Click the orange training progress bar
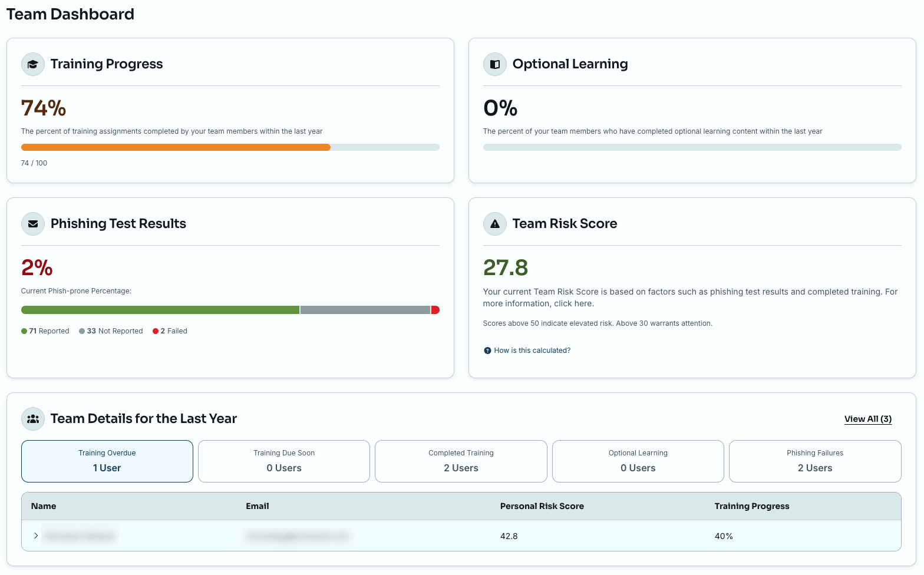Screen dimensions: 924x575 tap(176, 147)
